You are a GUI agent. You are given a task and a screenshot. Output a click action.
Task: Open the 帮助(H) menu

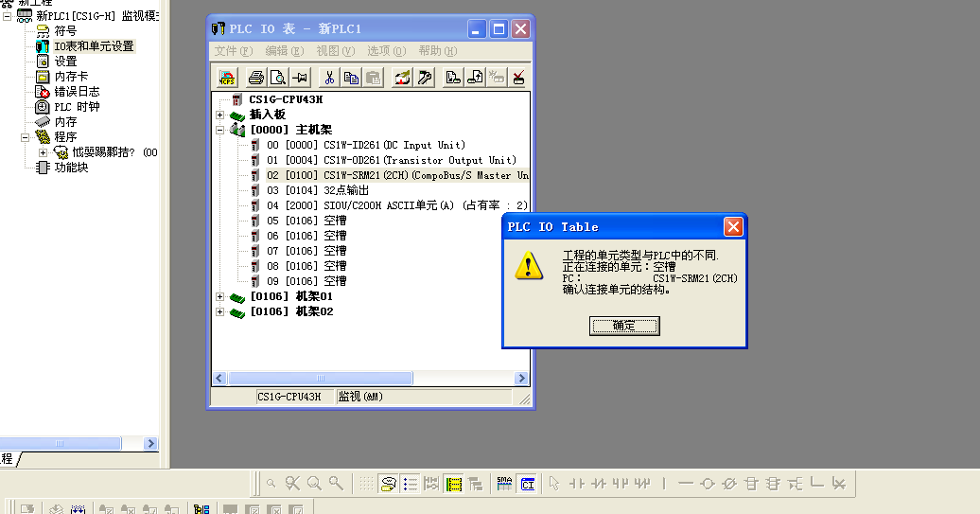click(436, 51)
